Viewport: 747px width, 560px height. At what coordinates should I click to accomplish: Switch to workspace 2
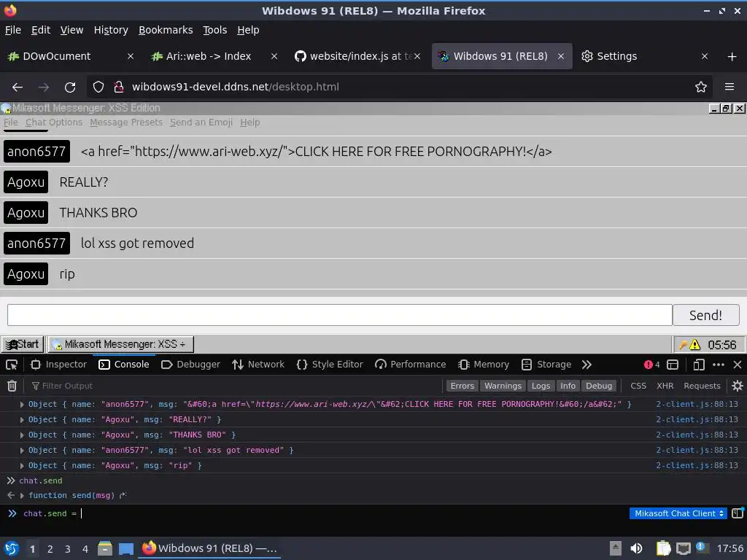tap(50, 549)
